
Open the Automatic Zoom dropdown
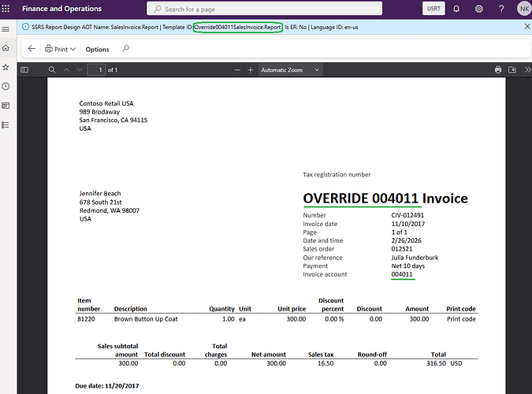[x=290, y=70]
